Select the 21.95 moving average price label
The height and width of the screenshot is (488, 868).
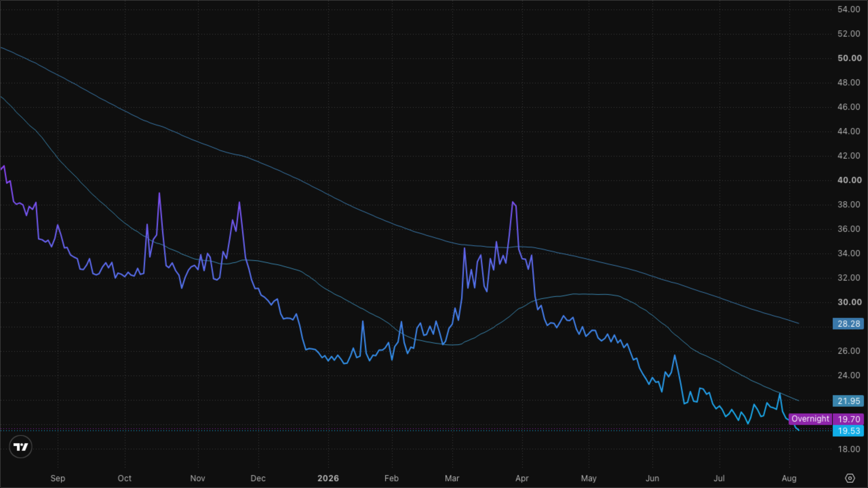(x=848, y=401)
